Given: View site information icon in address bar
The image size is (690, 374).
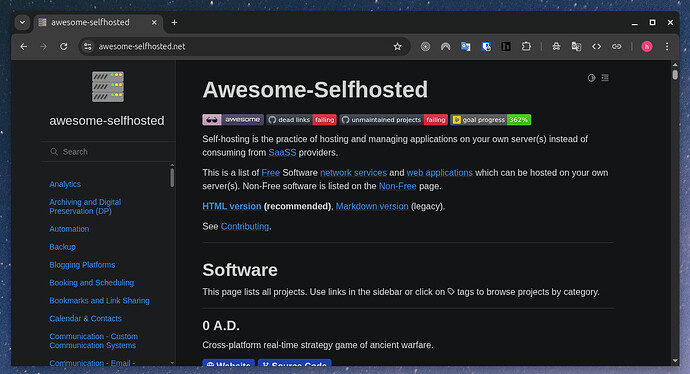Looking at the screenshot, I should [x=88, y=47].
